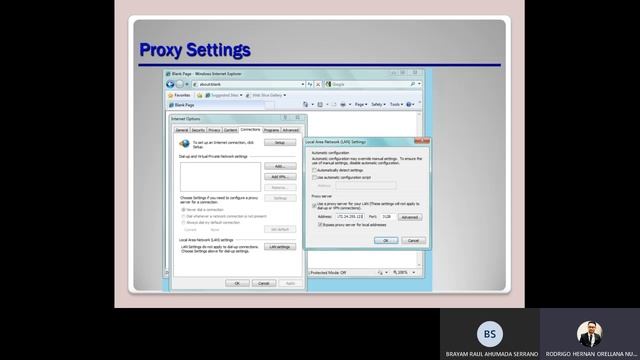The image size is (640, 360).
Task: Open the Favorites star button
Action: tap(179, 95)
